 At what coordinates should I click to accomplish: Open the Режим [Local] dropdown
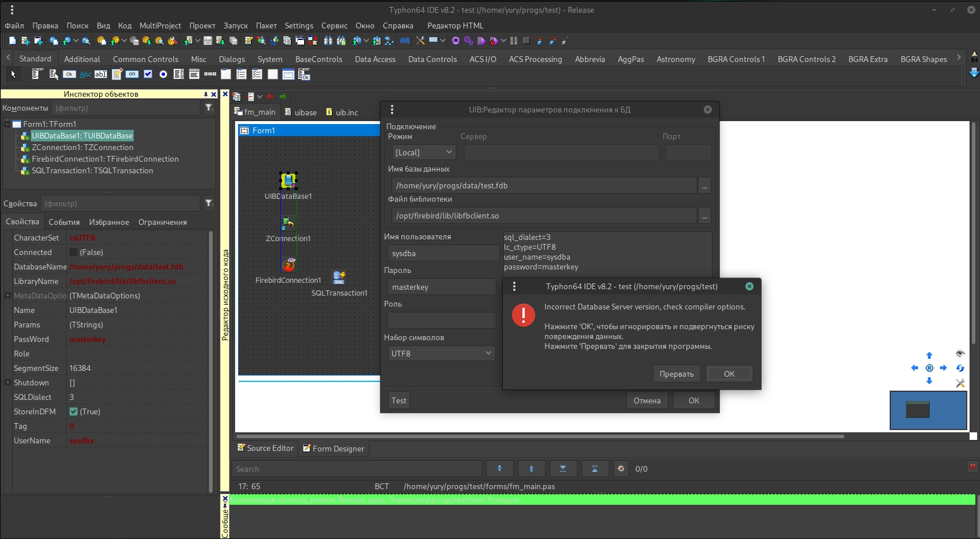pos(424,152)
